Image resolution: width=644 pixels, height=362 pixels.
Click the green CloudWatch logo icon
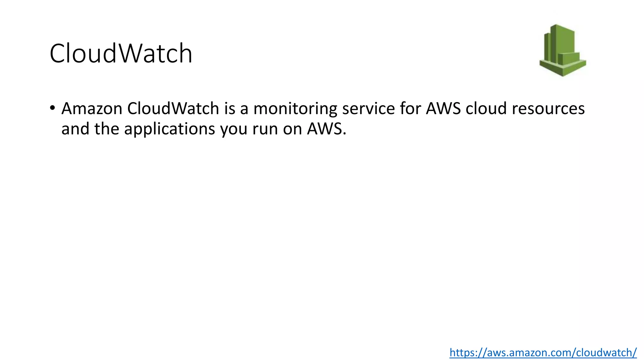pyautogui.click(x=563, y=50)
